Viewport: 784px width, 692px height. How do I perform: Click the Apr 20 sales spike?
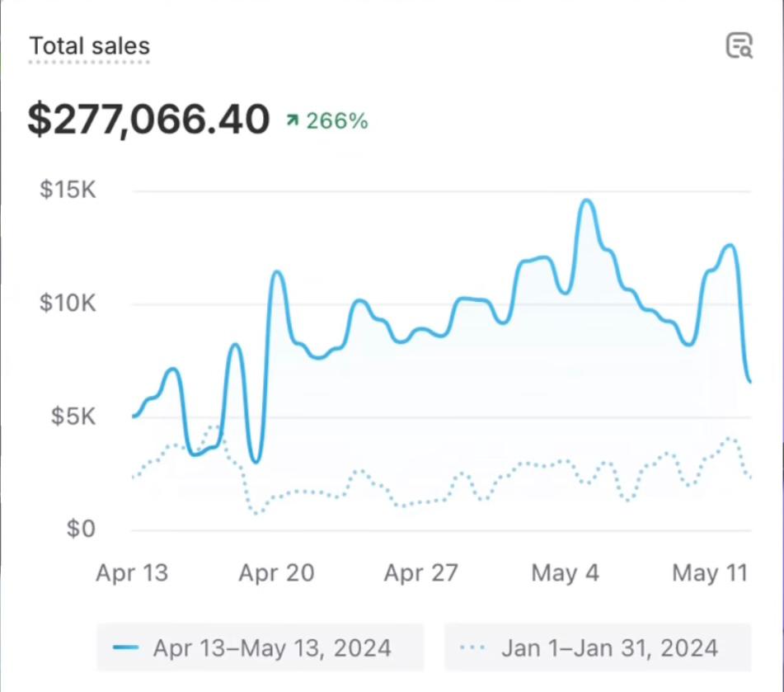click(x=275, y=272)
